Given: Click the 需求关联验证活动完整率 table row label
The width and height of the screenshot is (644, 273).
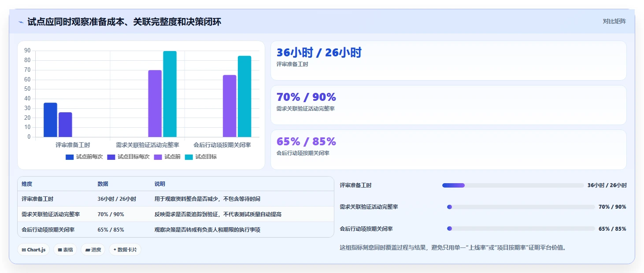Looking at the screenshot, I should 51,214.
